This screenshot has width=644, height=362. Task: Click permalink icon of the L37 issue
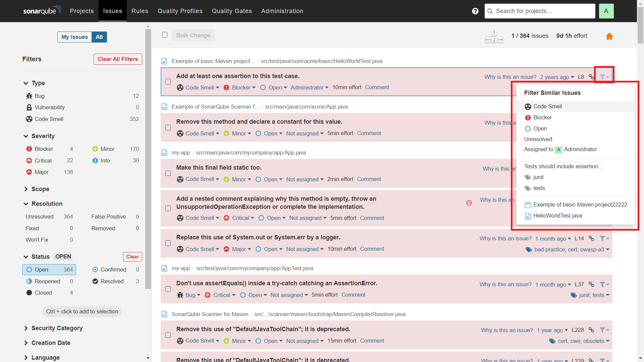point(591,284)
